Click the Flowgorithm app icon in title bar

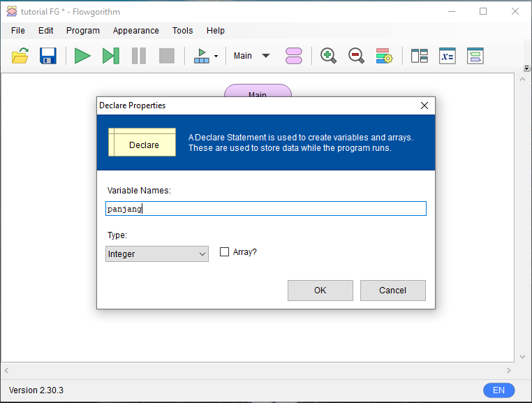coord(12,12)
